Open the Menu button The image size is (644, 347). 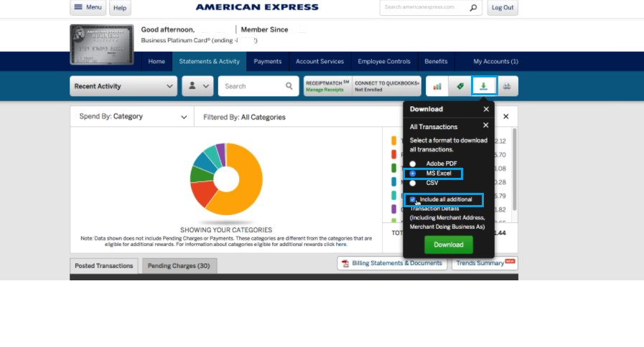[88, 7]
